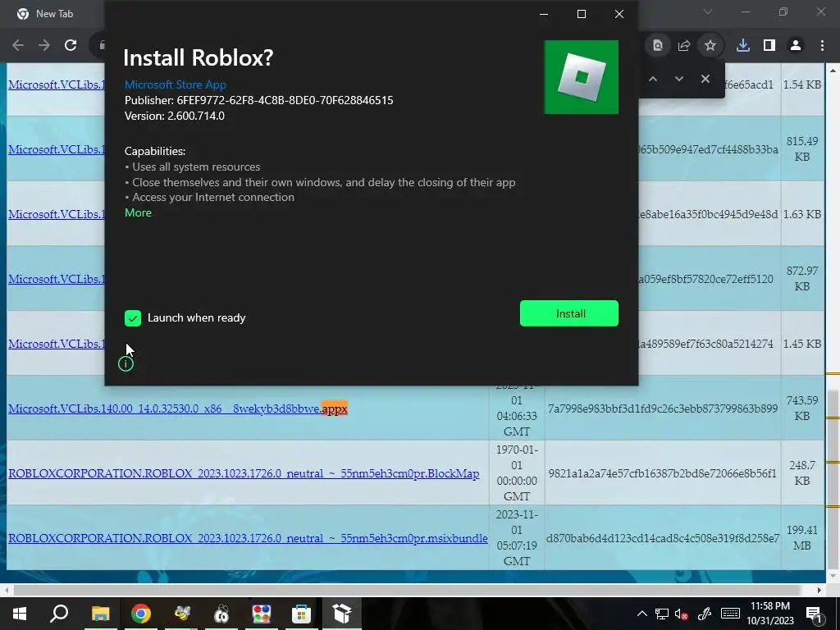Open the taskbar clock showing 11:58 PM

tap(769, 614)
